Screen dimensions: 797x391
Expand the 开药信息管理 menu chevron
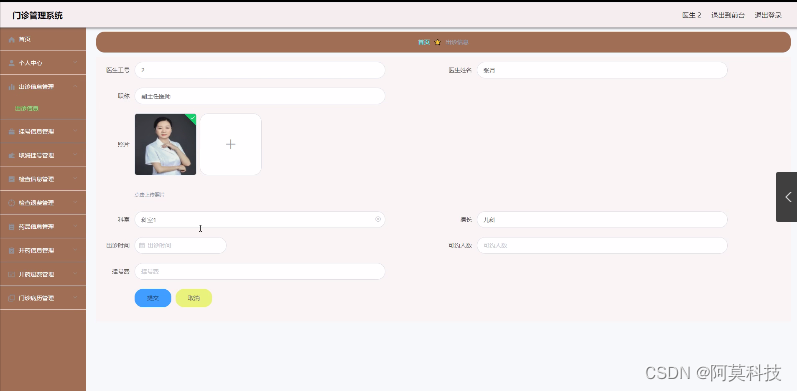pos(75,250)
